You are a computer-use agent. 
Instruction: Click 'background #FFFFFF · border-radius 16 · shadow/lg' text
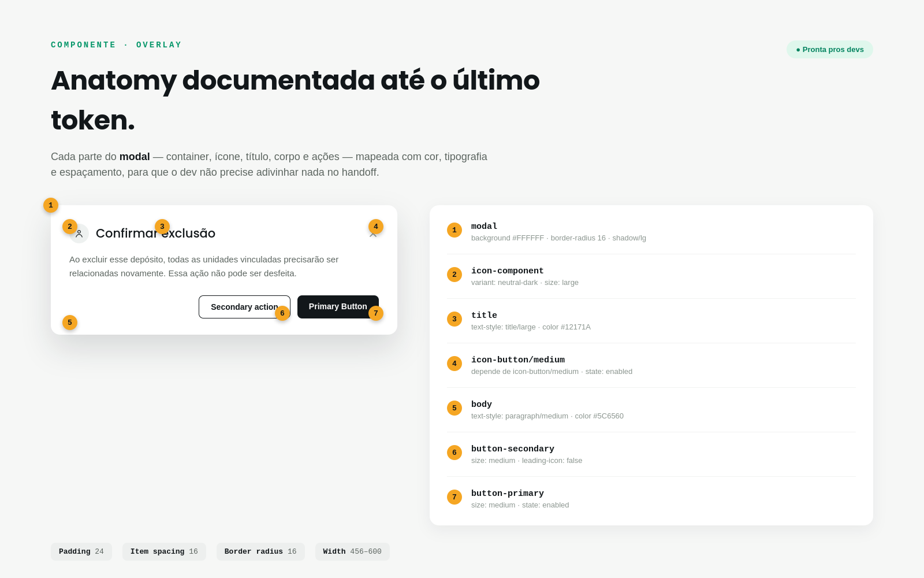pos(558,238)
